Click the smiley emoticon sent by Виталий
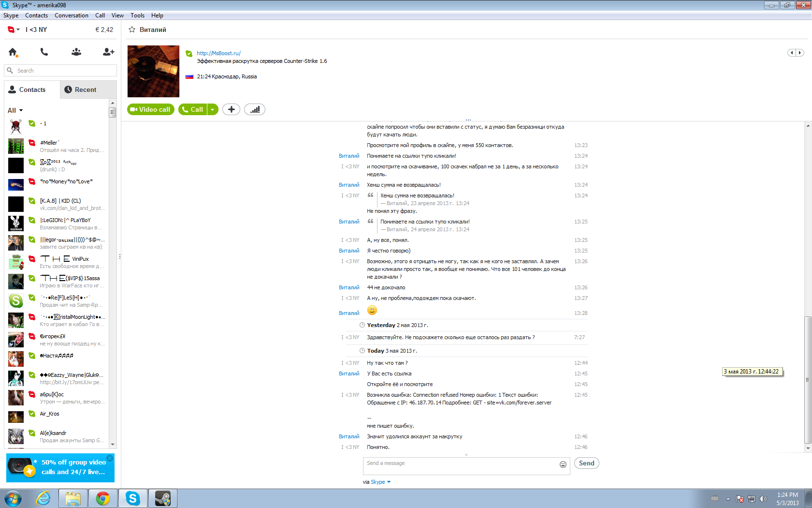812x508 pixels. click(372, 311)
